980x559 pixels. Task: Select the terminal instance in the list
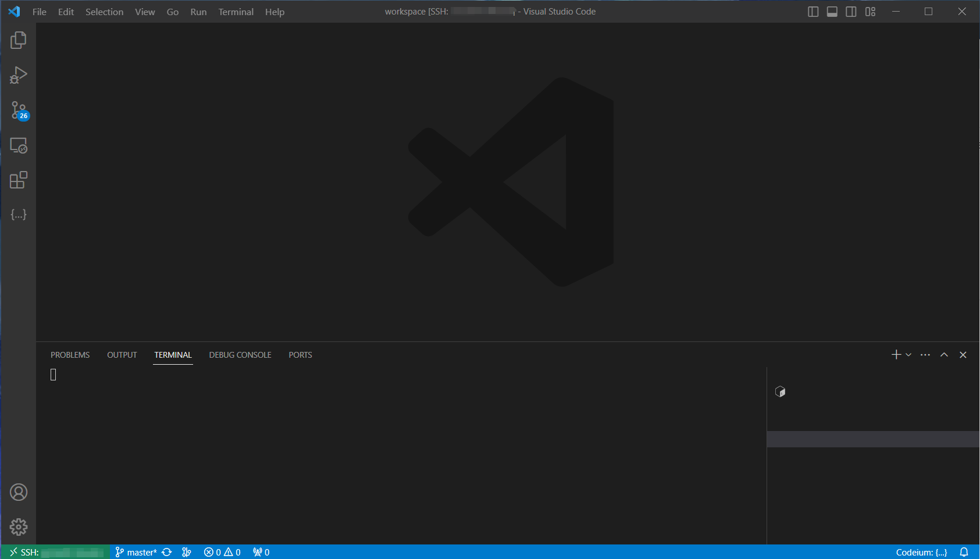781,392
